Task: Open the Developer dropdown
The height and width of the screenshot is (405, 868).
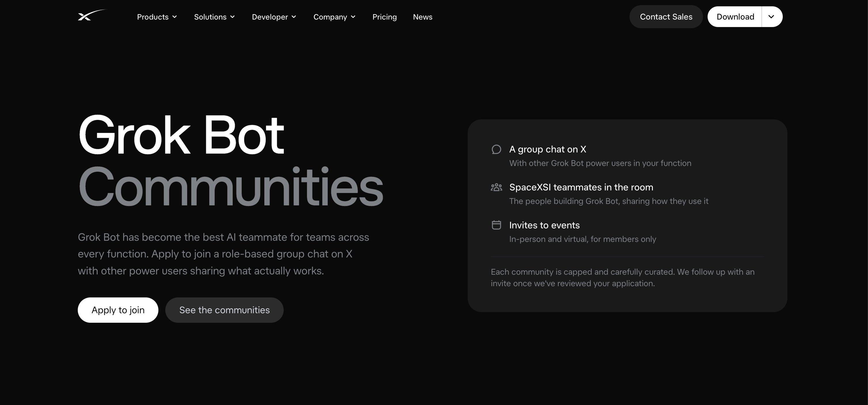Action: [274, 17]
